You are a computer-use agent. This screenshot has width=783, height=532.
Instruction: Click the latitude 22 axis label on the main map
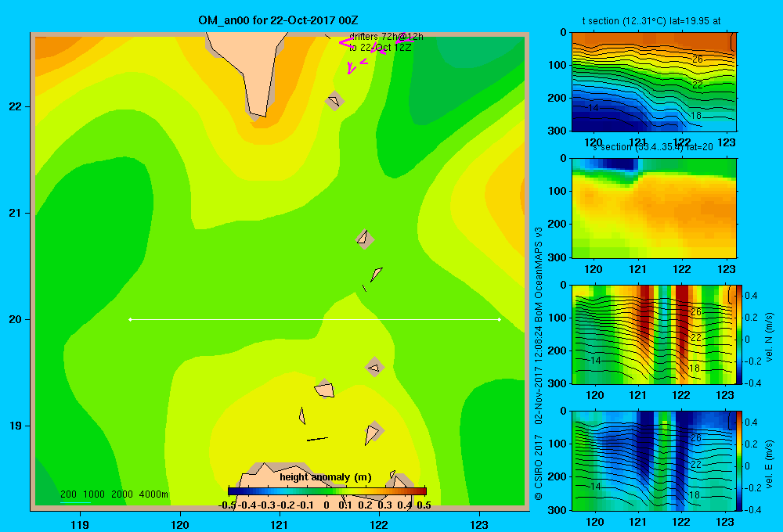pyautogui.click(x=15, y=106)
